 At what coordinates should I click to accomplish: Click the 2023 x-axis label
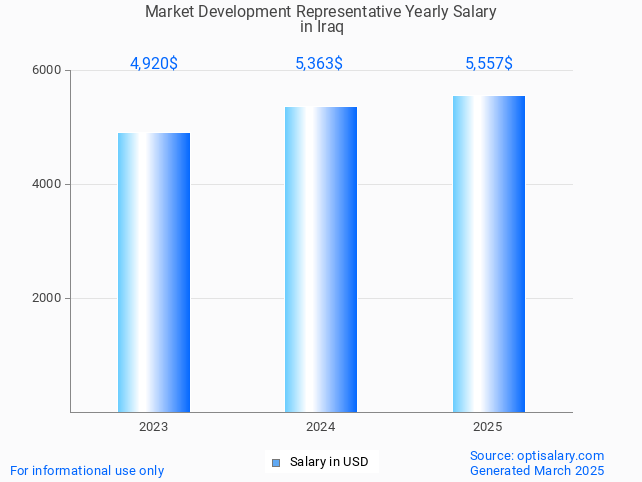[154, 427]
